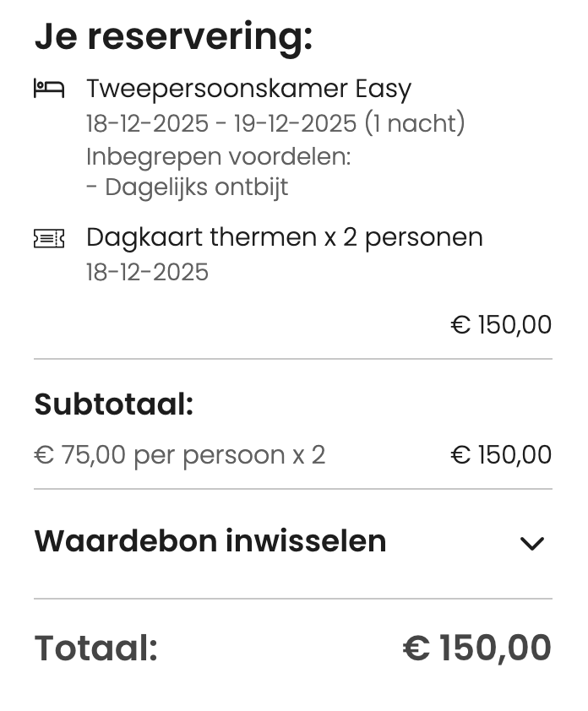Click the € 150,00 total amount
The height and width of the screenshot is (711, 588).
477,647
